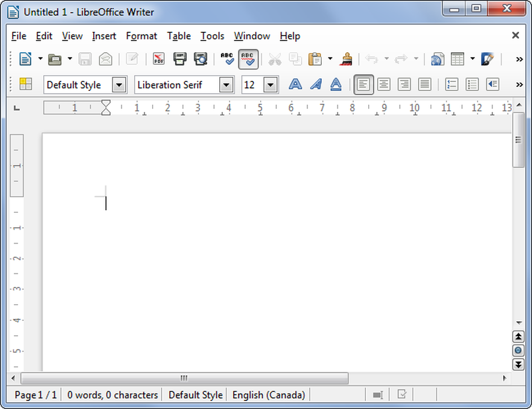Print the document with the printer icon
Image resolution: width=532 pixels, height=409 pixels.
coord(180,59)
